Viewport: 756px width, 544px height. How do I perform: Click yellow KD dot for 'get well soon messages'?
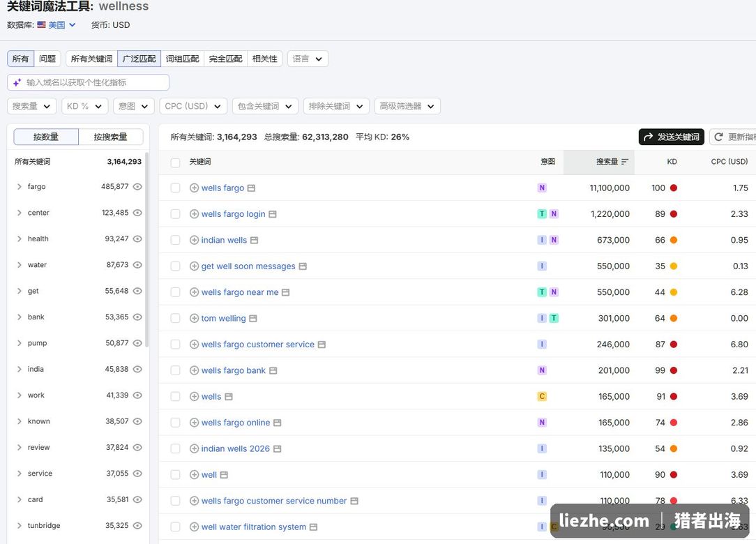674,266
